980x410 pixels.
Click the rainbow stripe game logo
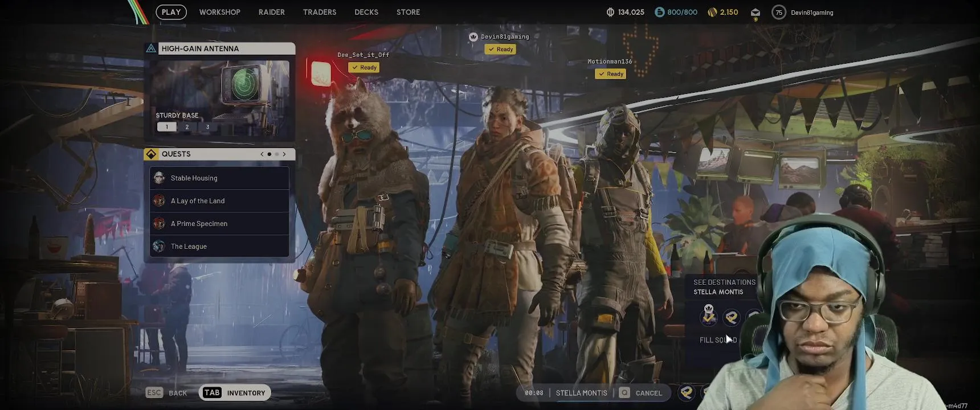point(138,12)
